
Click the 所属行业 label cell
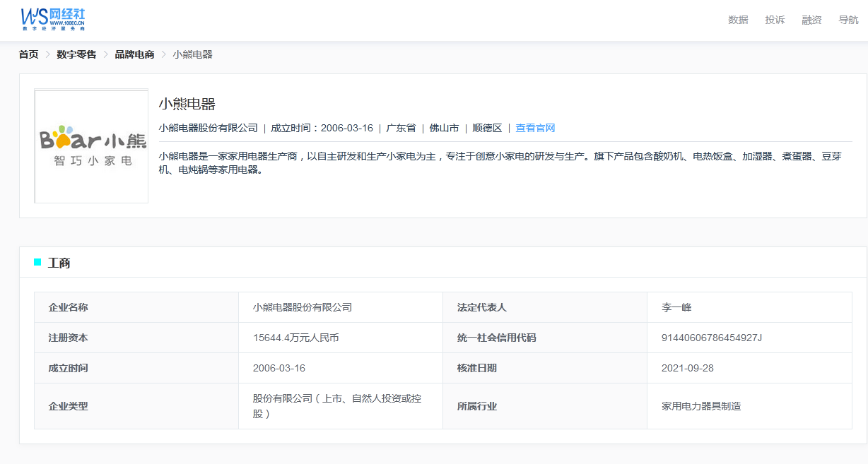tap(545, 406)
